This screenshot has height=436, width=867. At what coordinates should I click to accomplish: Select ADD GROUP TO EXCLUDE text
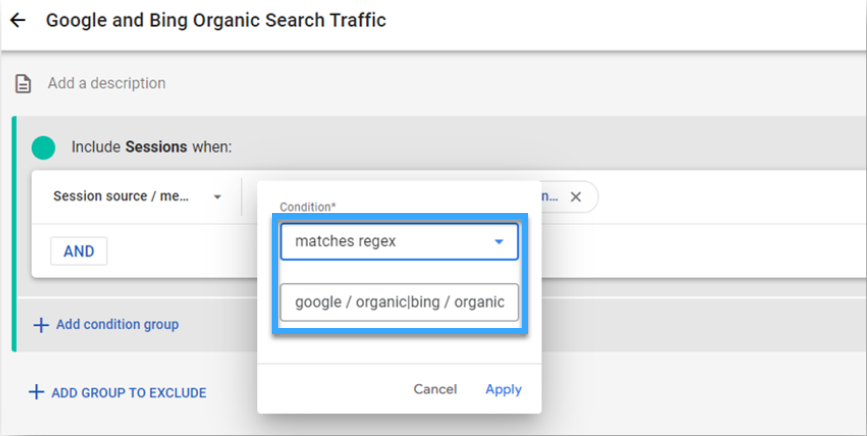click(x=129, y=393)
